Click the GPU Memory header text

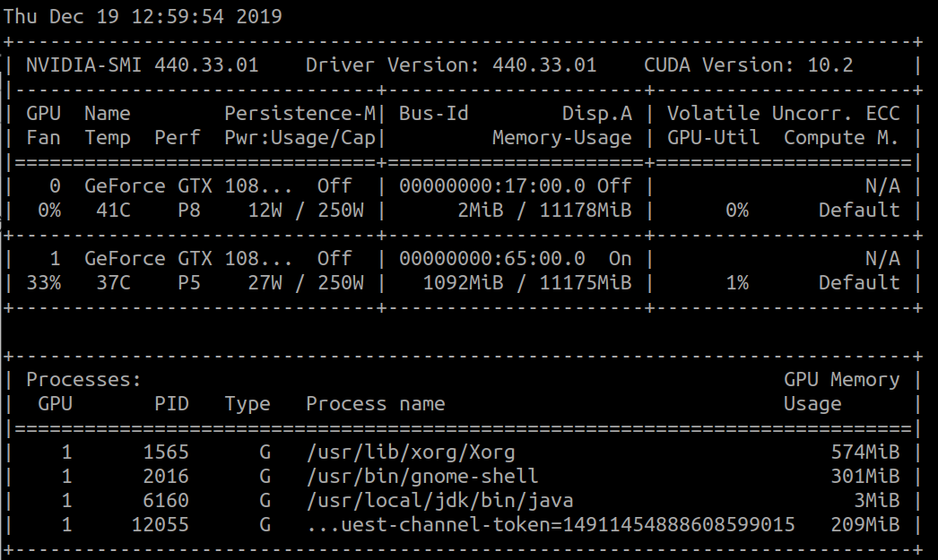(x=842, y=379)
